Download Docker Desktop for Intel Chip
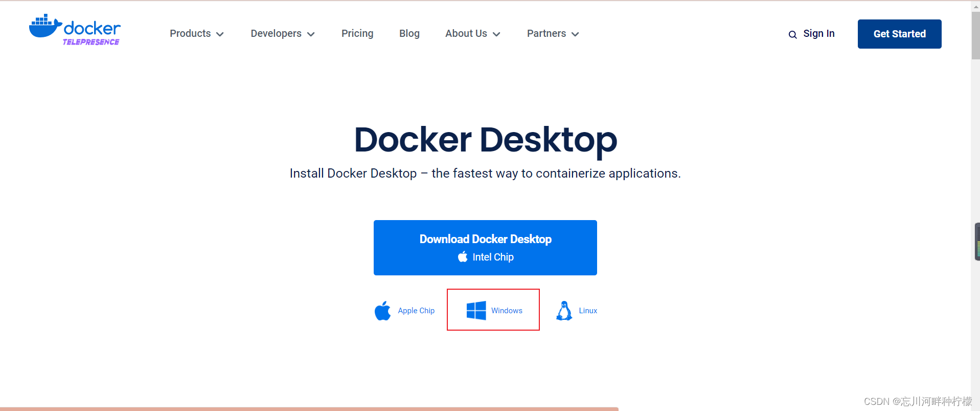The image size is (980, 411). 485,248
